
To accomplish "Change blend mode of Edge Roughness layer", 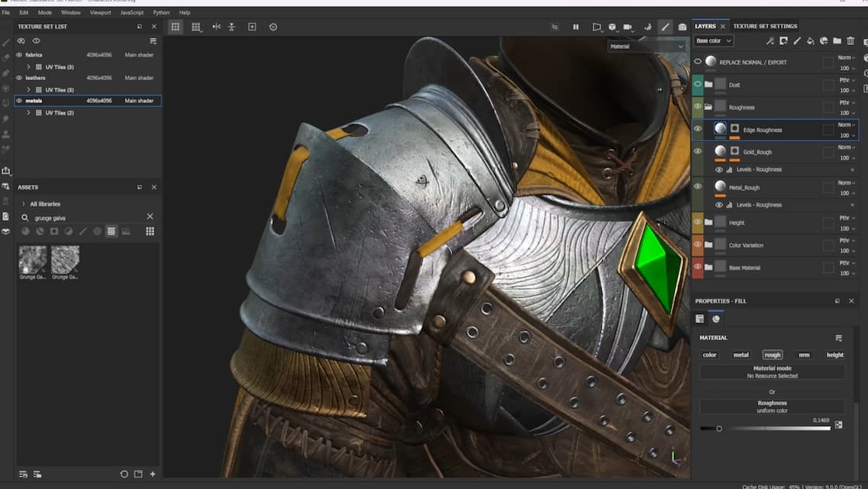I will 846,125.
